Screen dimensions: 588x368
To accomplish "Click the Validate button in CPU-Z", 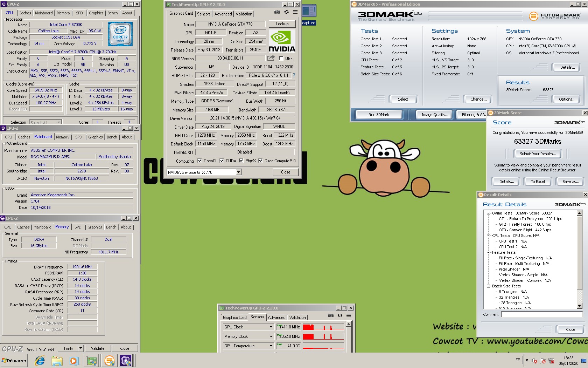I will (98, 348).
